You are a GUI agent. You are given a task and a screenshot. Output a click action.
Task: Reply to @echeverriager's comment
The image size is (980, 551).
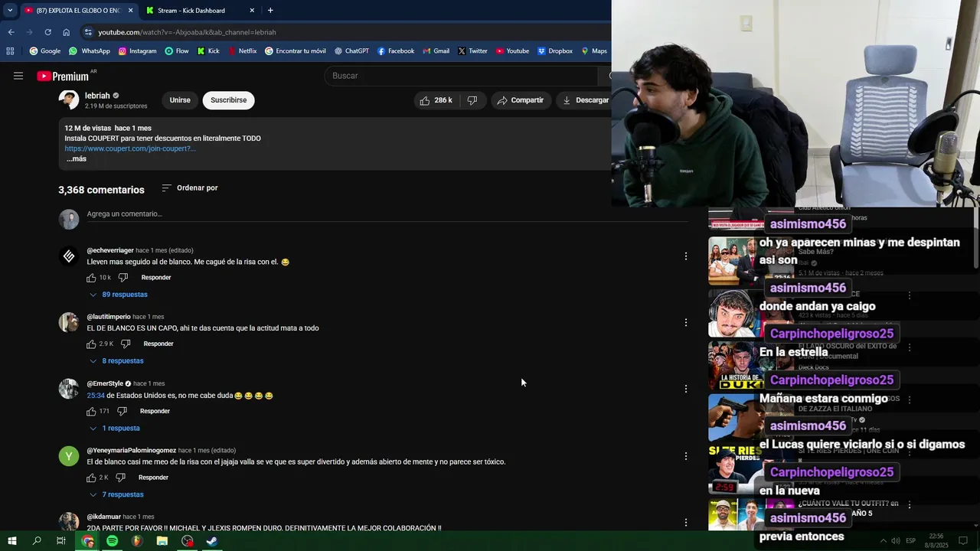(x=156, y=278)
